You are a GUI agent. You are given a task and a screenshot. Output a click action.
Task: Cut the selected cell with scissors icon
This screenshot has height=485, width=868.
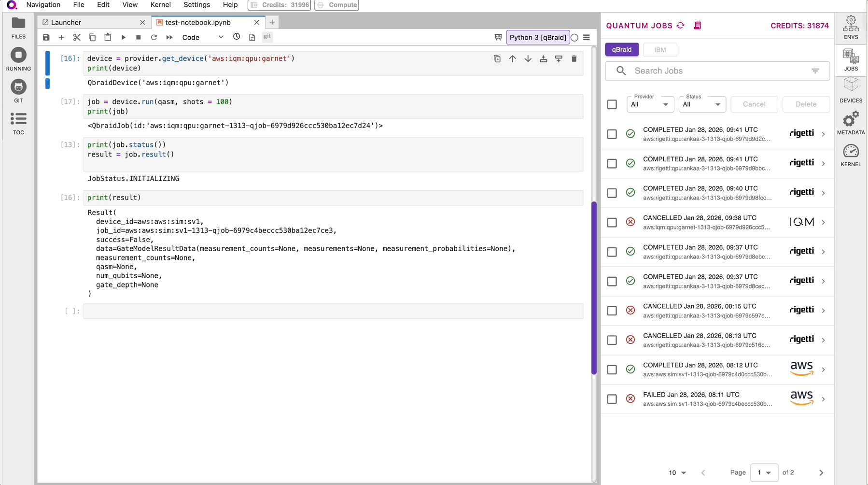77,37
